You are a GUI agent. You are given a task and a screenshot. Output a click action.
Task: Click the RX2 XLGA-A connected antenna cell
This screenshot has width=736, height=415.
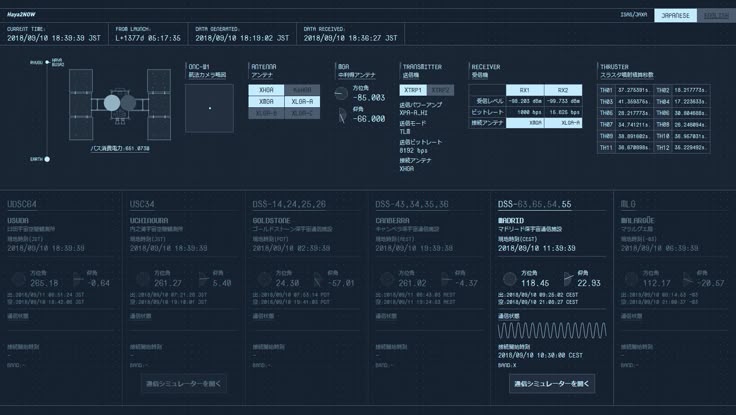[x=563, y=123]
